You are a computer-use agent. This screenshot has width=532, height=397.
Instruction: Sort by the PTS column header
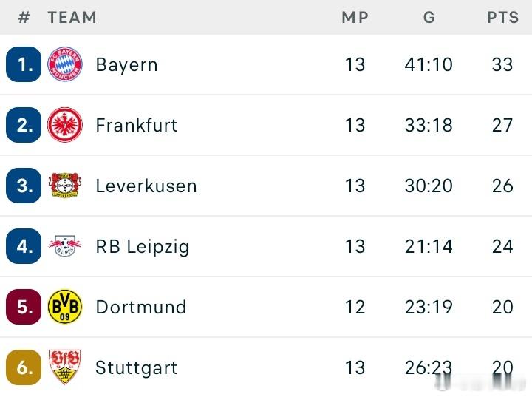[x=503, y=17]
